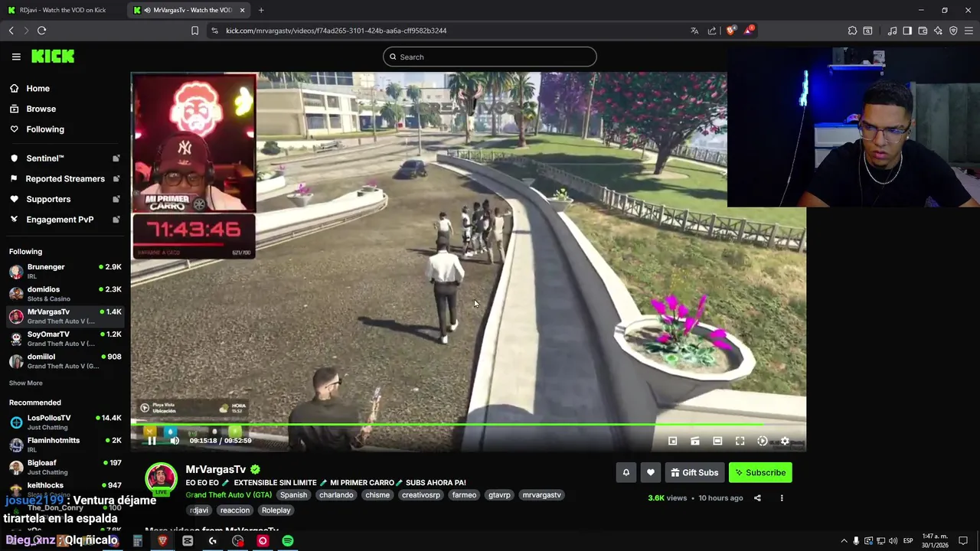Select the Spanish tag
This screenshot has height=551, width=980.
pos(293,495)
